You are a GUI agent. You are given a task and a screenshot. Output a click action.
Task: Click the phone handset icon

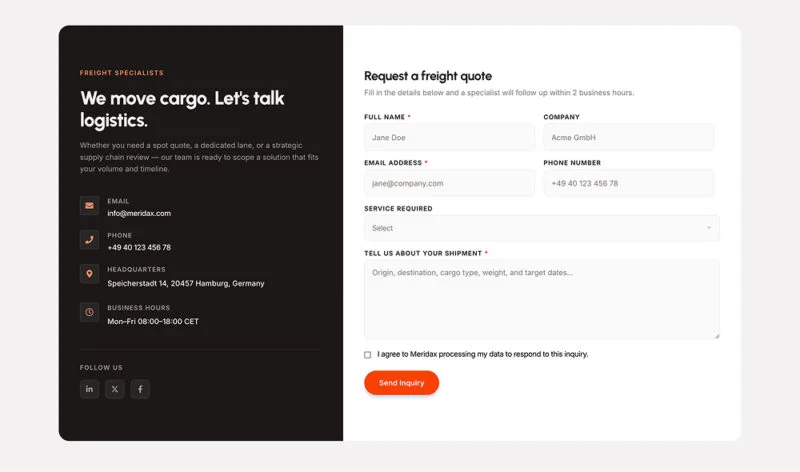pos(89,240)
